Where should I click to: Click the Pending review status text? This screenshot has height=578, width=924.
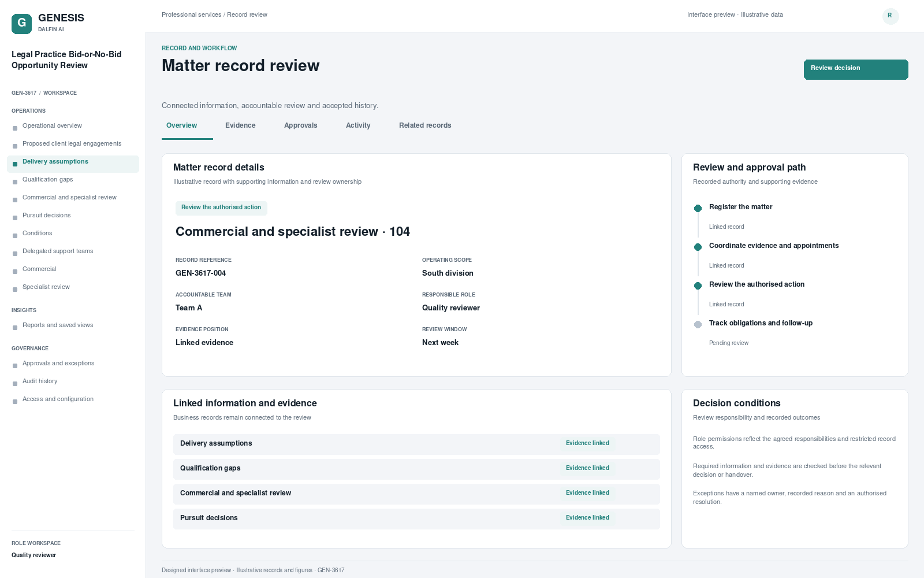point(729,343)
